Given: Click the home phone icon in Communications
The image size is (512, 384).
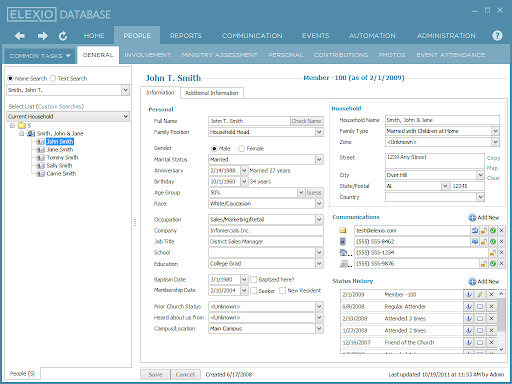Looking at the screenshot, I should 343,252.
